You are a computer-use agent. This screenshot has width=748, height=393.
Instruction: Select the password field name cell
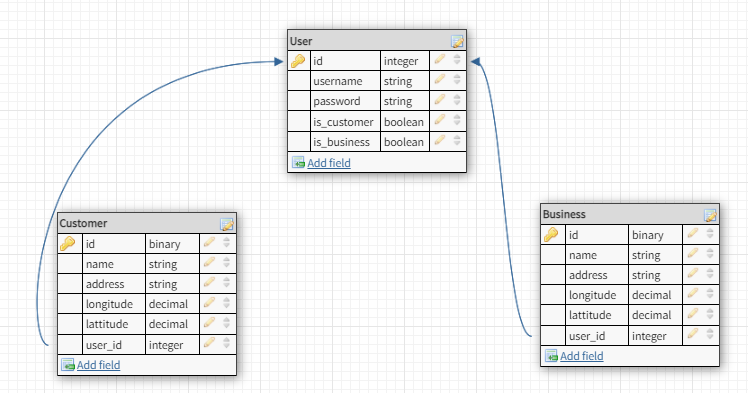click(345, 101)
